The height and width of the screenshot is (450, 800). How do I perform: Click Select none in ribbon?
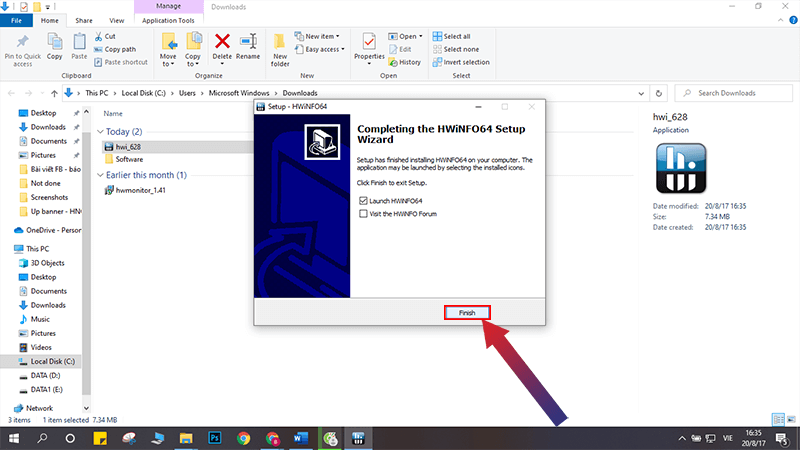click(x=456, y=49)
